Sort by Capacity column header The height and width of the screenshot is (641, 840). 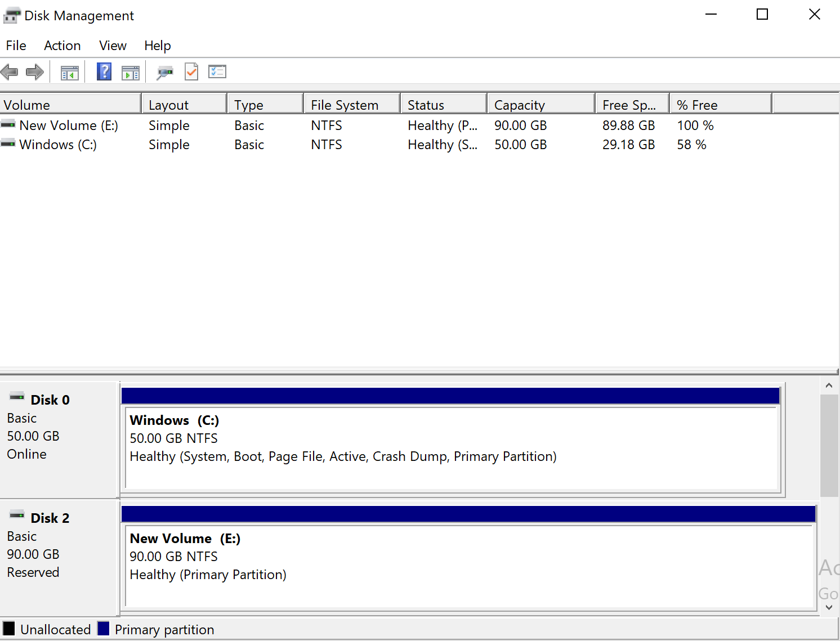[540, 105]
